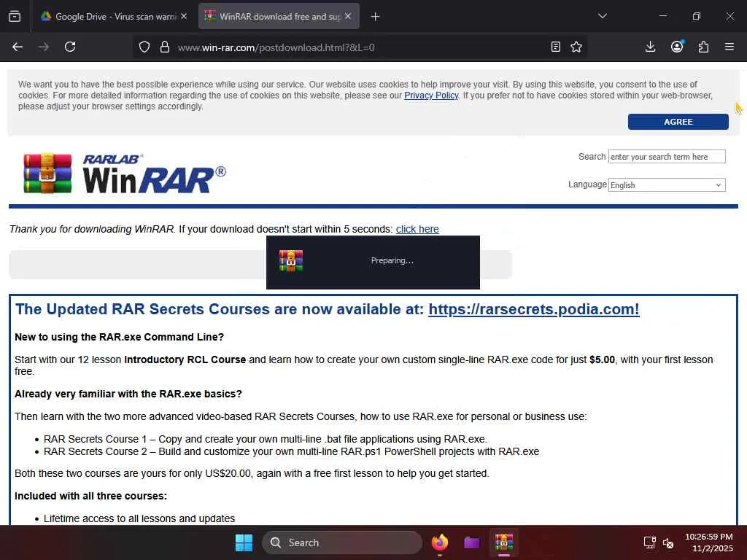Focus the site search input field
The image size is (747, 560).
point(667,157)
